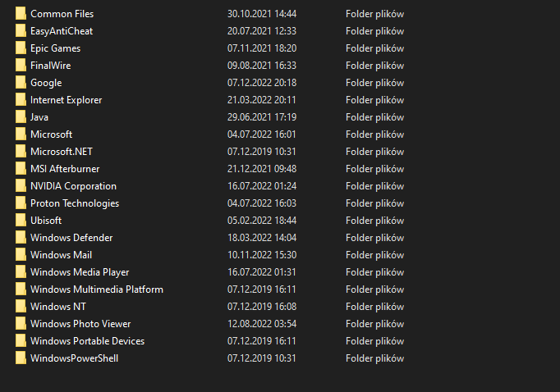Select the Proton Technologies folder name
The height and width of the screenshot is (392, 560).
75,203
